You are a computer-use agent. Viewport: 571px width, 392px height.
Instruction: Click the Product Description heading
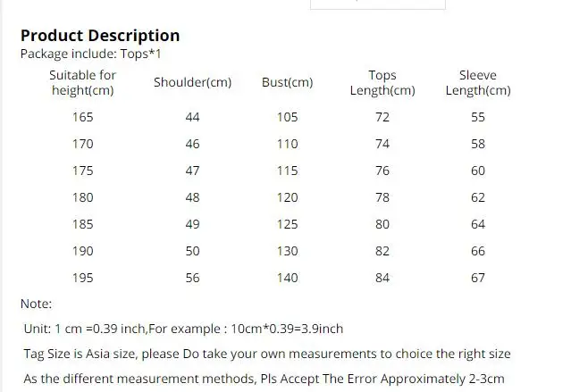click(100, 36)
